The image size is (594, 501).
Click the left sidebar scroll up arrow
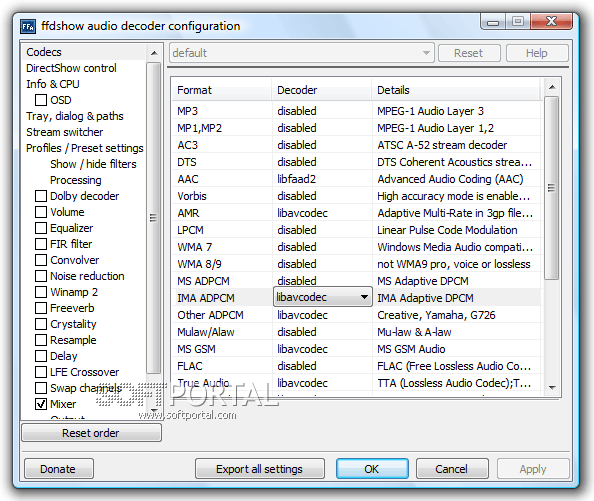coord(154,53)
